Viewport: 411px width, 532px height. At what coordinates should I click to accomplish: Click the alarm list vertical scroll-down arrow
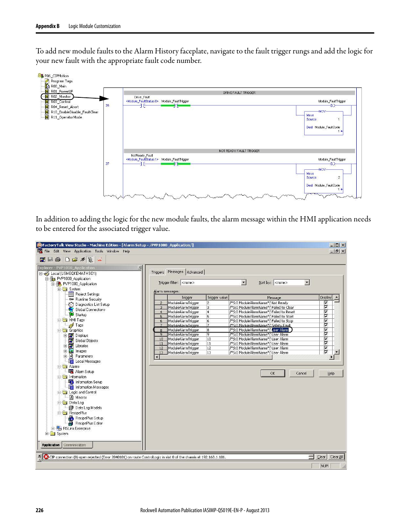click(x=337, y=352)
